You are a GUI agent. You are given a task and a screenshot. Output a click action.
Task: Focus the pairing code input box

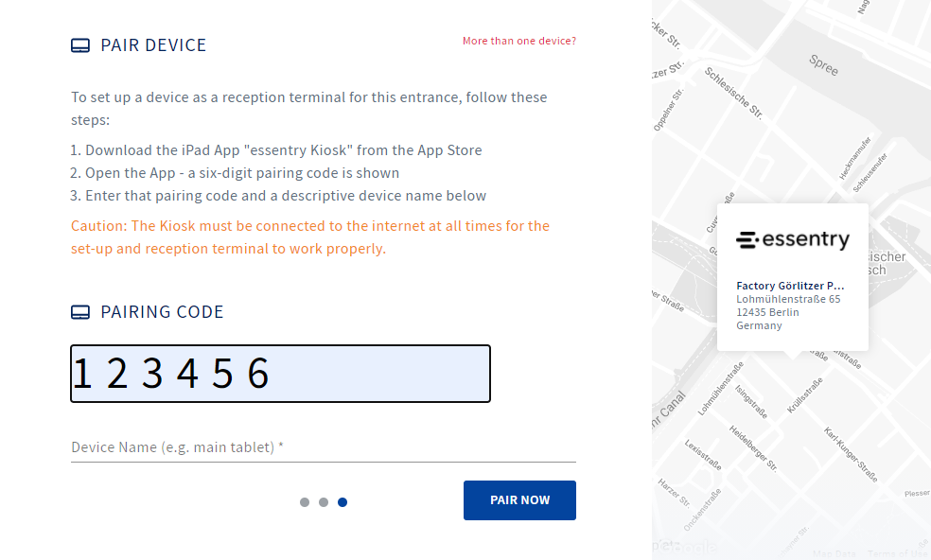(x=280, y=374)
